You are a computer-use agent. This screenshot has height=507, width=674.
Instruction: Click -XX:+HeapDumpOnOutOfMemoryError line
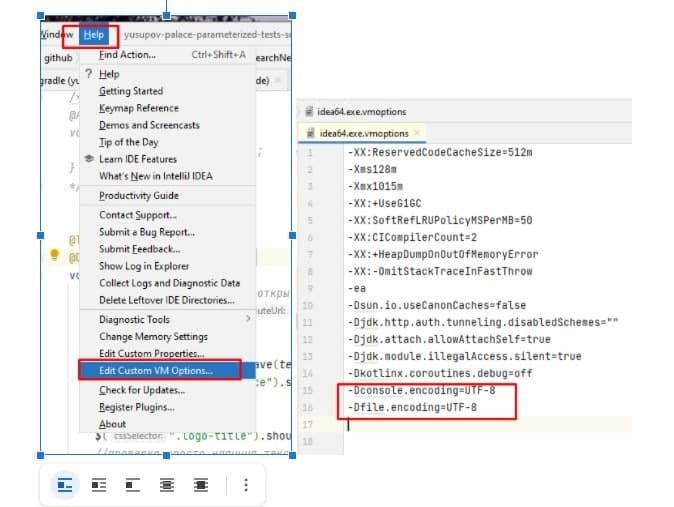click(443, 254)
